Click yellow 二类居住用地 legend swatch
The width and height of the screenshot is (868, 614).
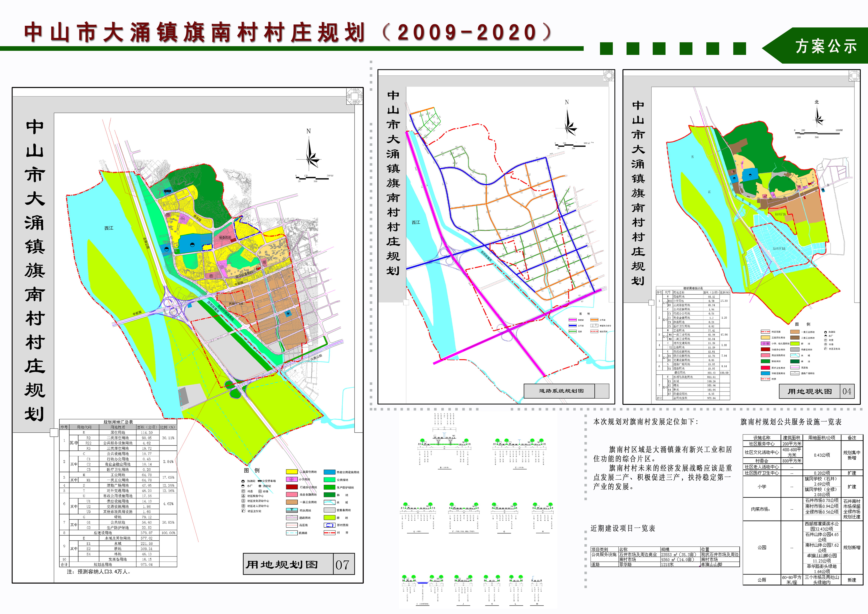pyautogui.click(x=292, y=472)
